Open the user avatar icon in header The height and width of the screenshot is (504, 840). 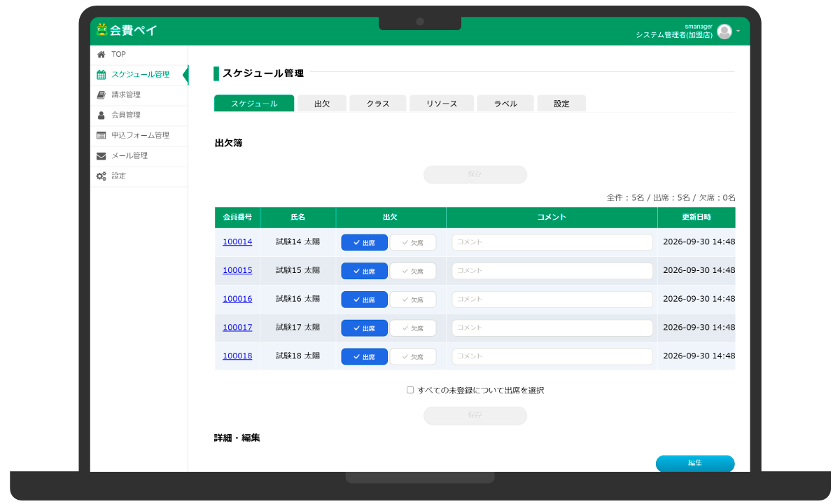[724, 31]
